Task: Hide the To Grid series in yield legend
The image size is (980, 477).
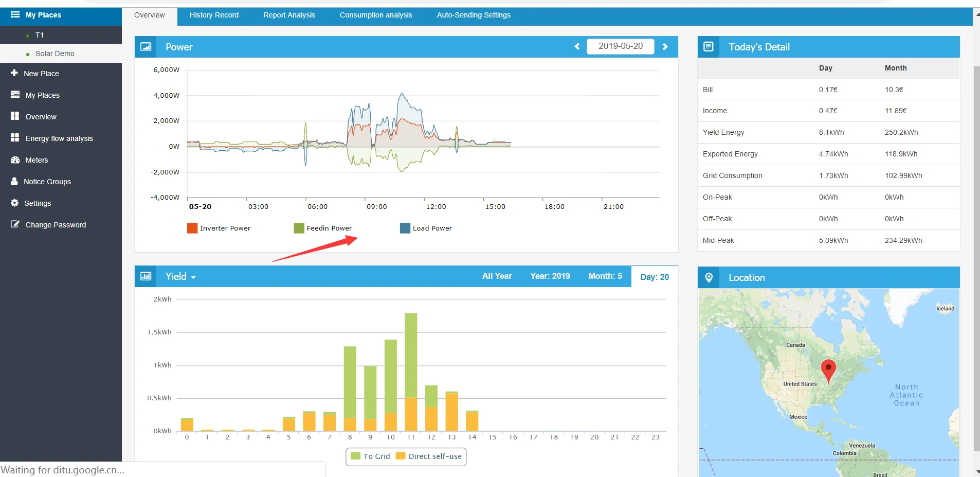Action: point(371,456)
